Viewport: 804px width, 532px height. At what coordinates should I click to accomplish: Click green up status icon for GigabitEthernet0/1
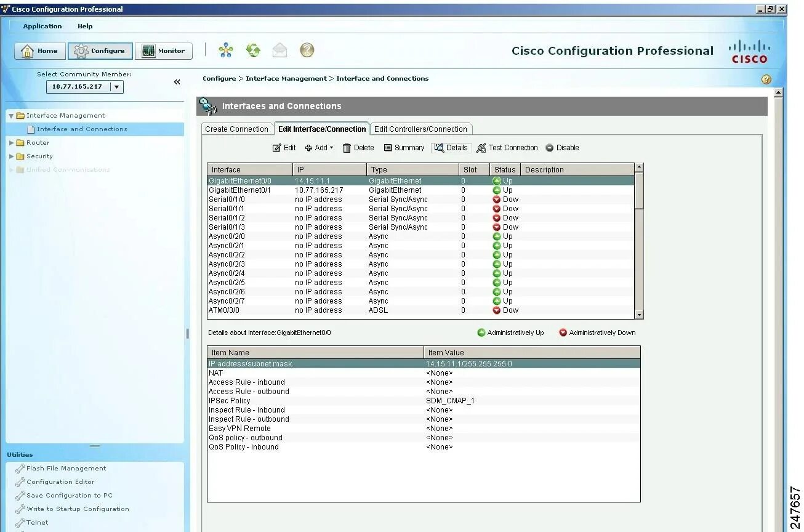(x=497, y=190)
